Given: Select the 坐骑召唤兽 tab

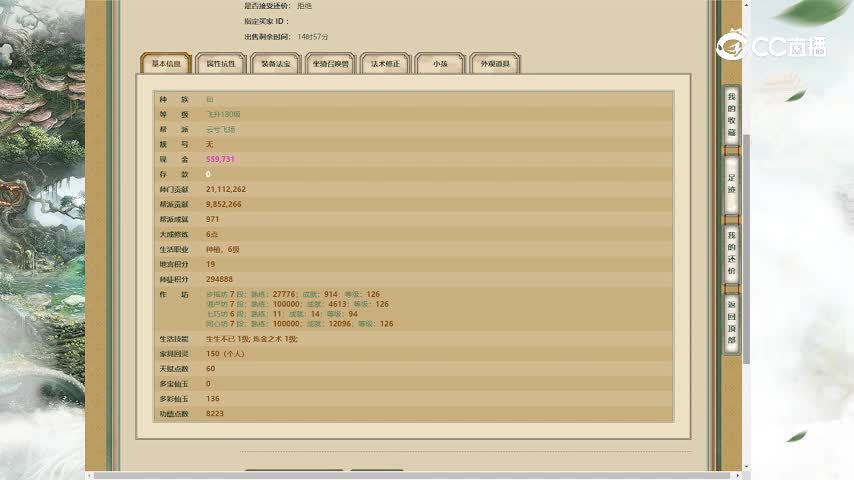Looking at the screenshot, I should point(330,64).
